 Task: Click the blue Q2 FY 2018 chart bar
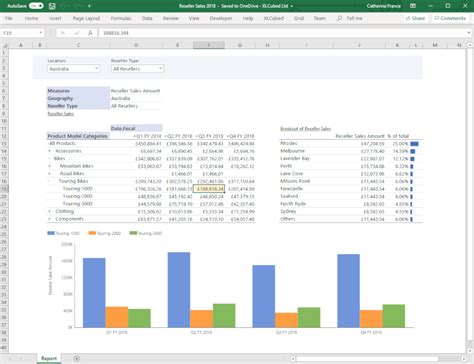click(179, 290)
